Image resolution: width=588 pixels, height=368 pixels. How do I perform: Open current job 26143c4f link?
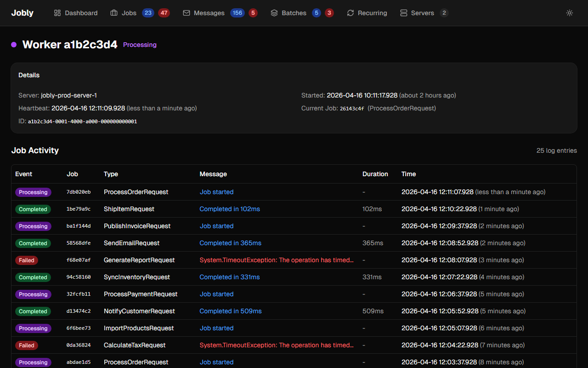tap(352, 109)
